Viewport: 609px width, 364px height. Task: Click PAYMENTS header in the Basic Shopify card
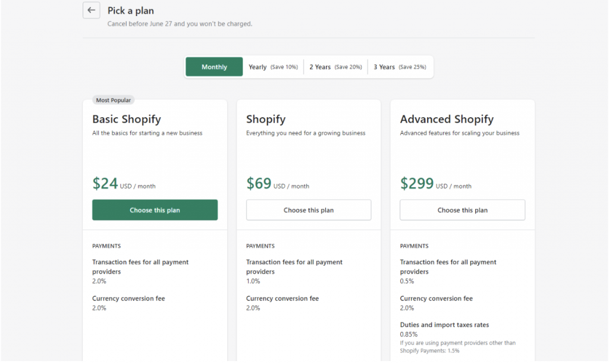click(x=106, y=246)
